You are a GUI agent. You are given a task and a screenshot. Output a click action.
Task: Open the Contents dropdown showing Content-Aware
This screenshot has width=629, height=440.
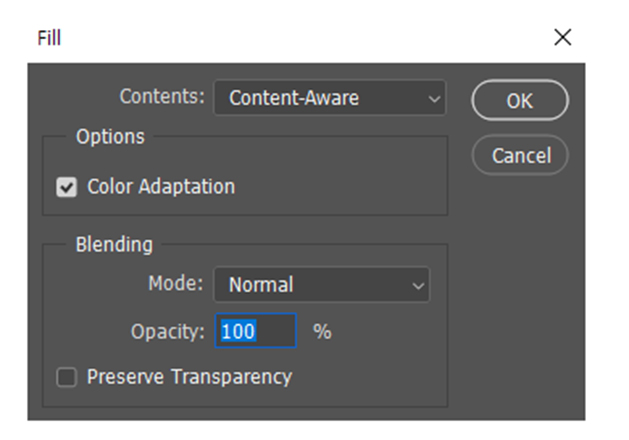329,98
